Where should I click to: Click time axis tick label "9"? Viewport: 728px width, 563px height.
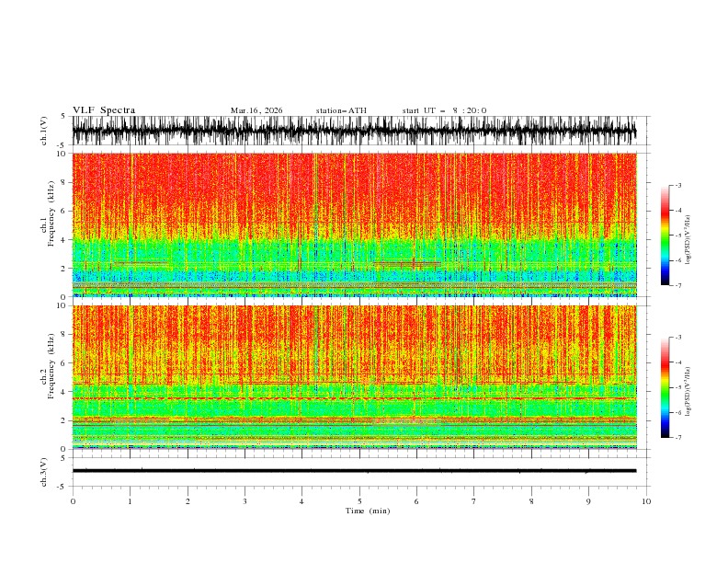click(x=588, y=501)
